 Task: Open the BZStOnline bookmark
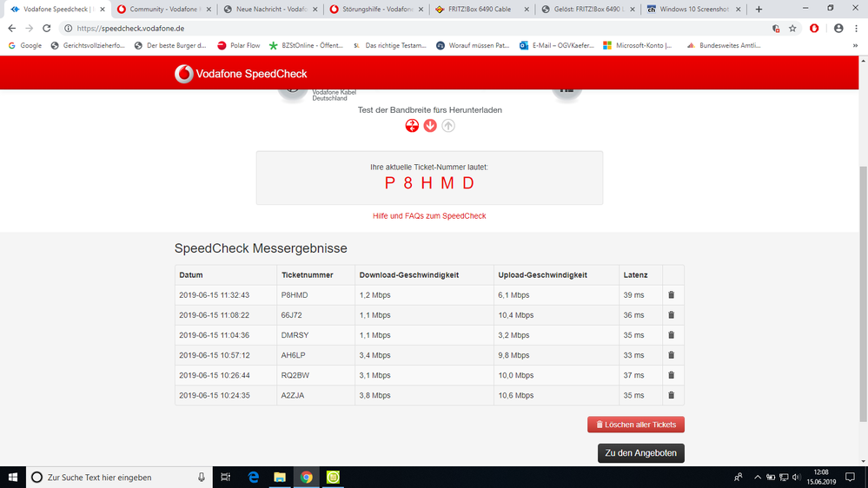pos(306,45)
